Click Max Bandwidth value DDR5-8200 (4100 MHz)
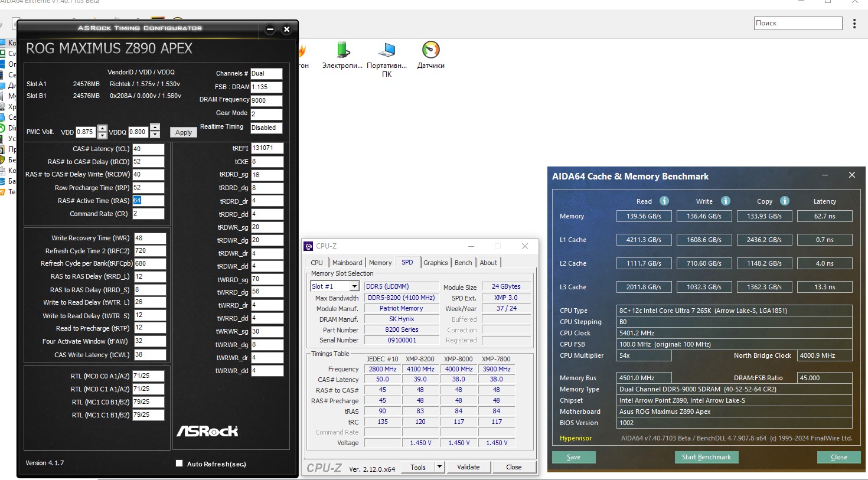 tap(402, 298)
